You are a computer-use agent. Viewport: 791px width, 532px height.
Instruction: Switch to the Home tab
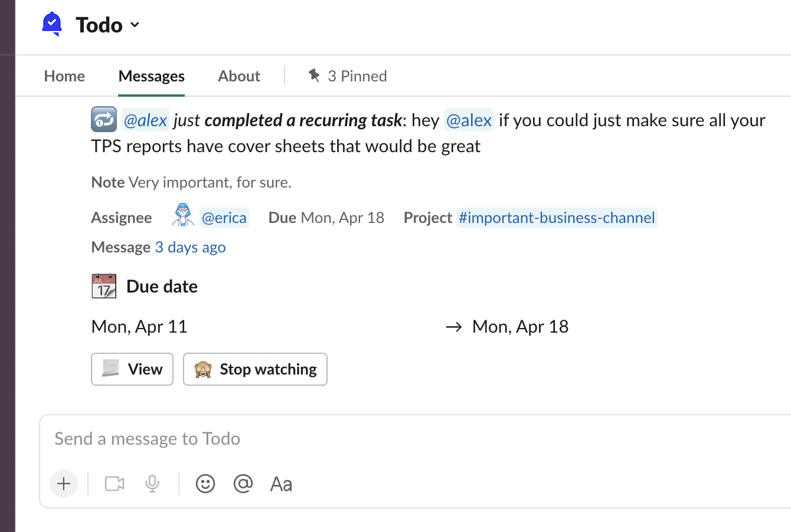pos(64,76)
